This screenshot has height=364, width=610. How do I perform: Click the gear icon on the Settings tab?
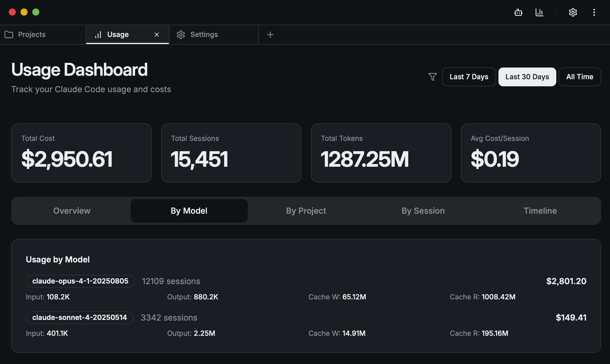click(181, 34)
